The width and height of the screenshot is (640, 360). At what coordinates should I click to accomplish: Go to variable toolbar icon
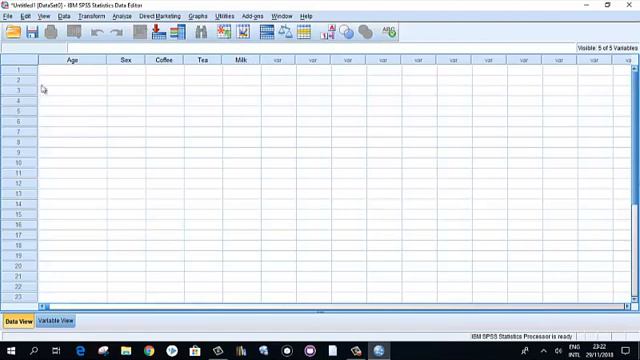point(159,32)
